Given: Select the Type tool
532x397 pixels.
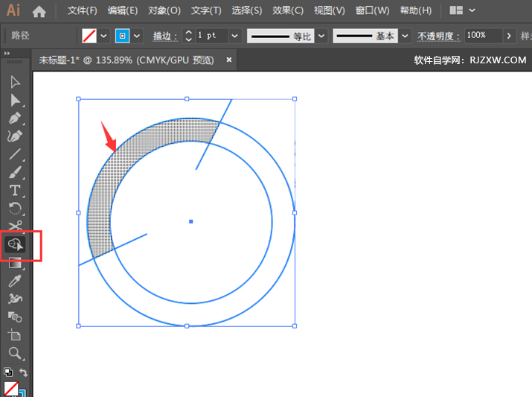Looking at the screenshot, I should (15, 190).
